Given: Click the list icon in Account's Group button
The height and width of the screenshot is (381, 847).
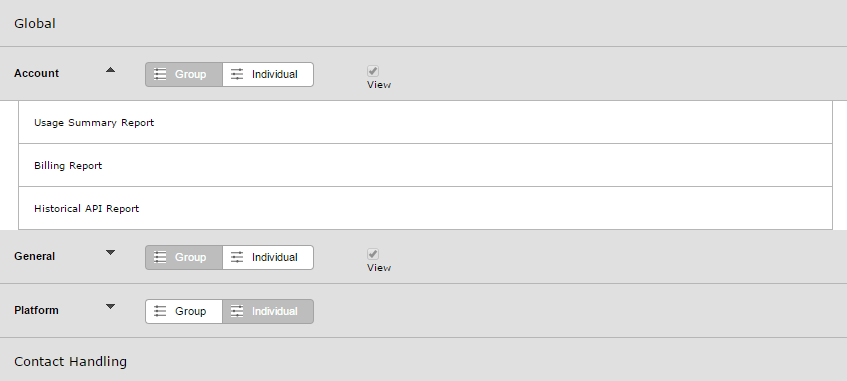Looking at the screenshot, I should [x=160, y=74].
